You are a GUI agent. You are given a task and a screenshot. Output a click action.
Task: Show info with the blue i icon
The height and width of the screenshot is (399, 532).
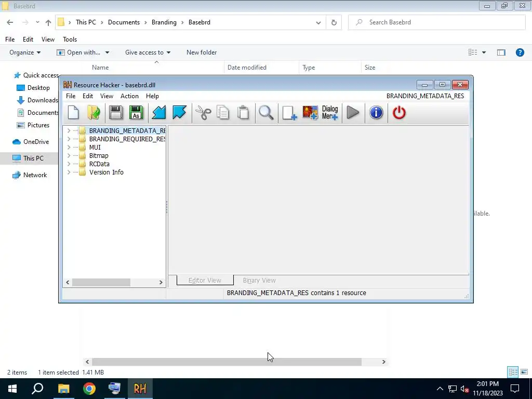pos(376,113)
